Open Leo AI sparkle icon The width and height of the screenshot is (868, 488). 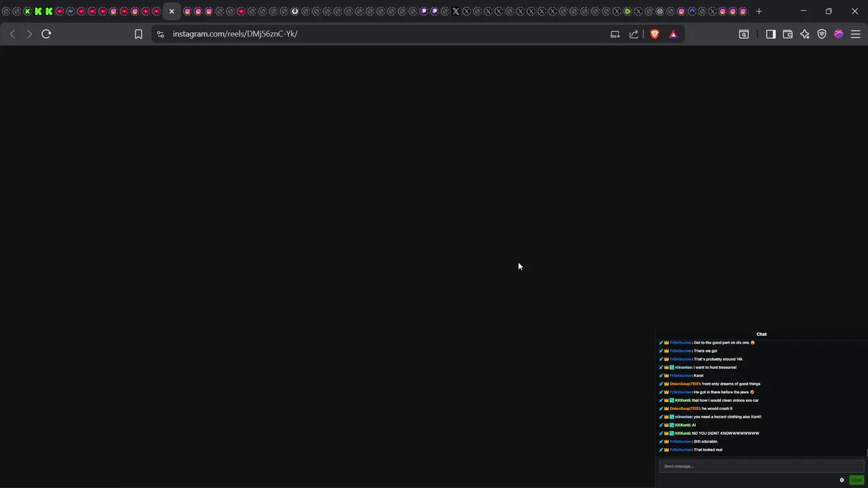click(x=805, y=34)
